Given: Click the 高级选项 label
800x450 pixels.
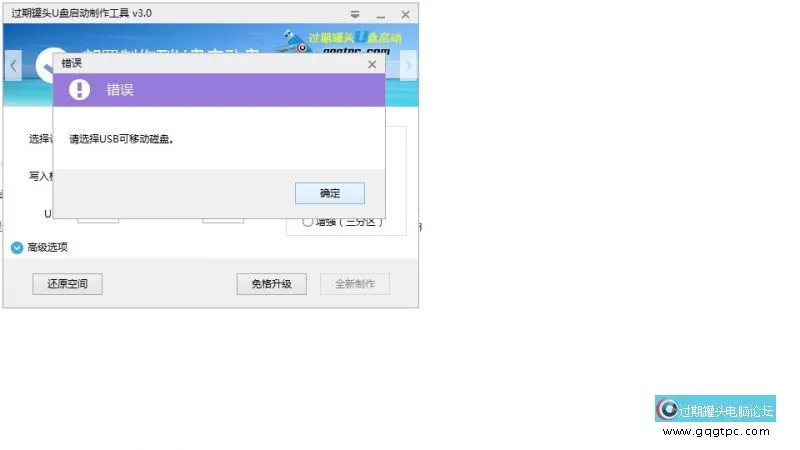Looking at the screenshot, I should point(47,247).
